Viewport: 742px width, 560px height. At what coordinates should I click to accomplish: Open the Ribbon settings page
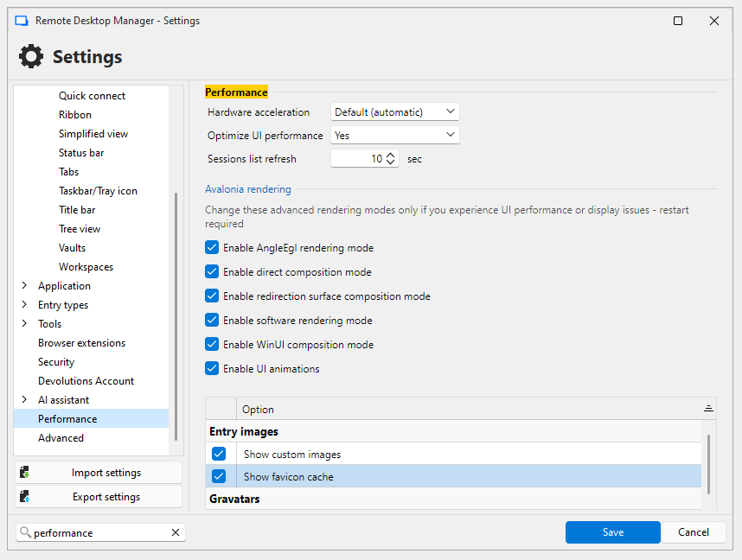(x=74, y=114)
